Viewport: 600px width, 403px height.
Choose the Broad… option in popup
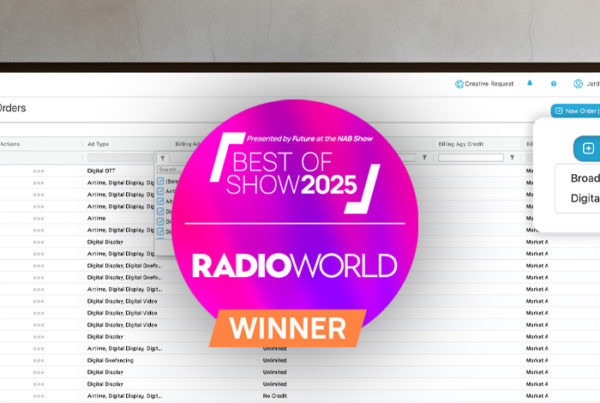pyautogui.click(x=585, y=178)
